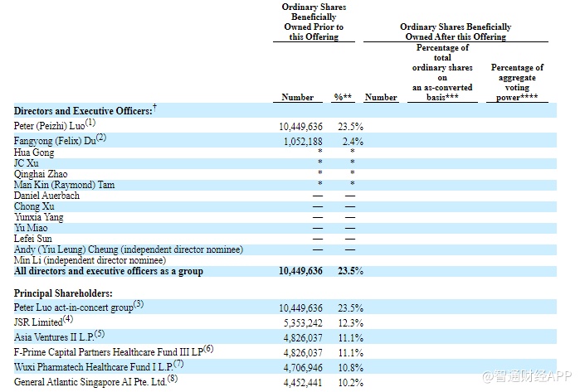Select Asia Ventures share number 4,826,037
The image size is (580, 392).
[303, 338]
